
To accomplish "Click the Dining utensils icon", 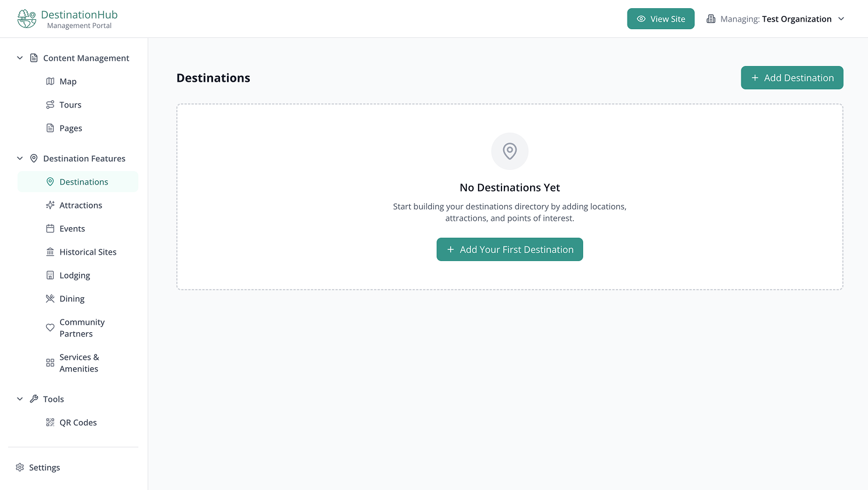I will coord(50,299).
